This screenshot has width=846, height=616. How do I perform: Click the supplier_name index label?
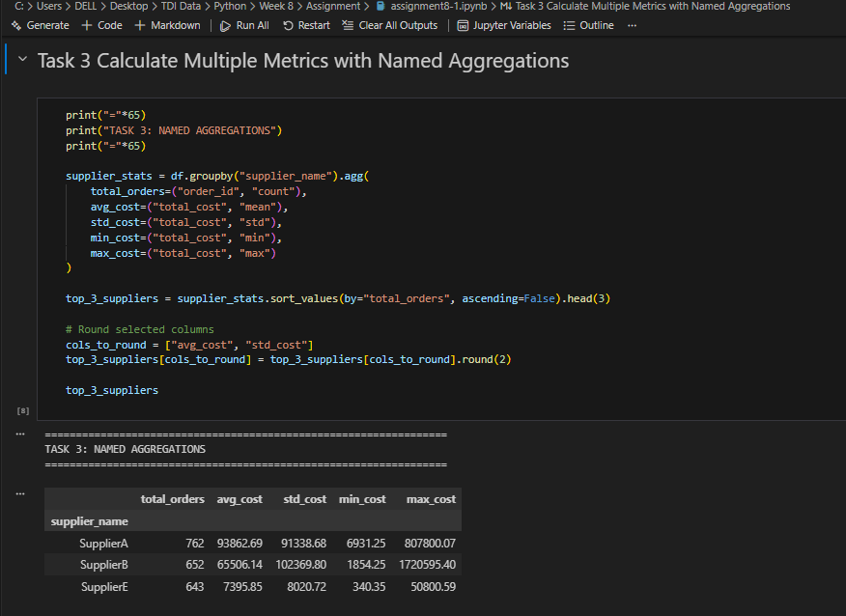coord(90,521)
